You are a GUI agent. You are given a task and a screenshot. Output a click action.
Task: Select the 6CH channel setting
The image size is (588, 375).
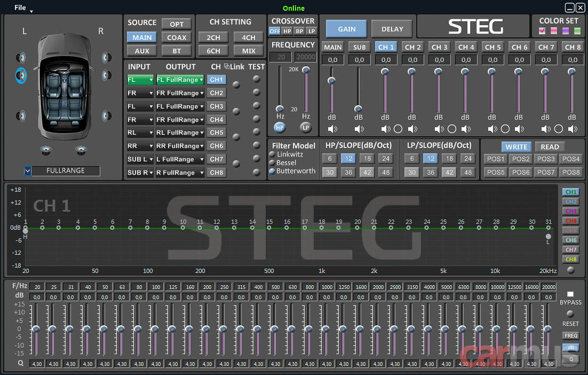(x=213, y=51)
